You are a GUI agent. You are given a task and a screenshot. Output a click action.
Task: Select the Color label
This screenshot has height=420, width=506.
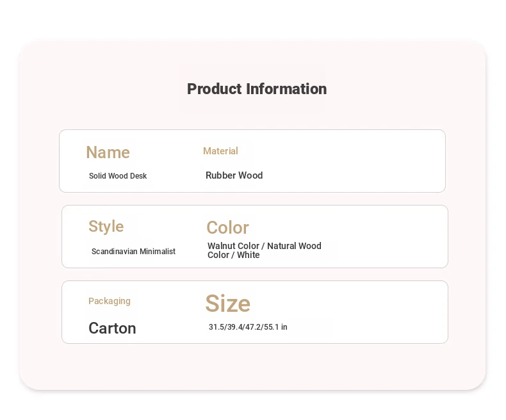click(227, 228)
